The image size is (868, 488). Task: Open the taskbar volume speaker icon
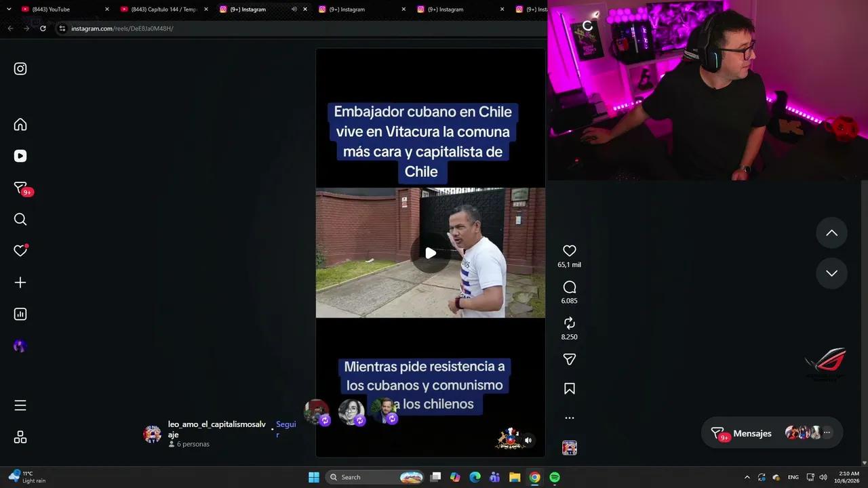pyautogui.click(x=823, y=477)
